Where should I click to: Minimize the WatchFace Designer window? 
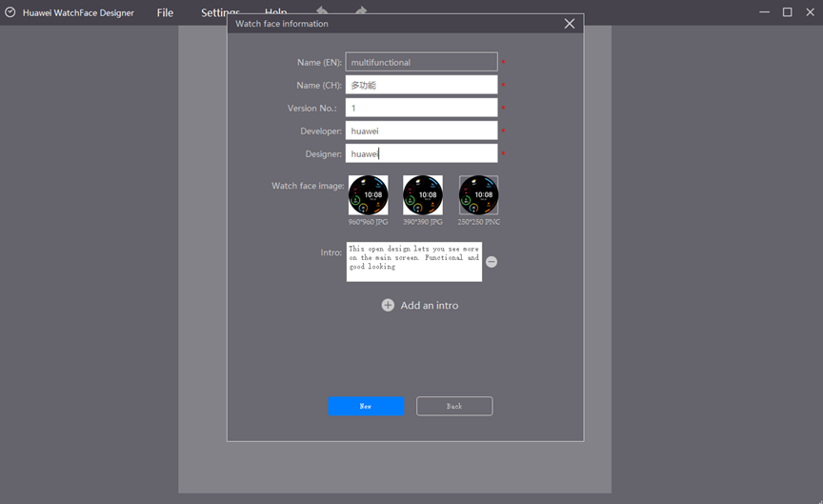click(x=765, y=12)
